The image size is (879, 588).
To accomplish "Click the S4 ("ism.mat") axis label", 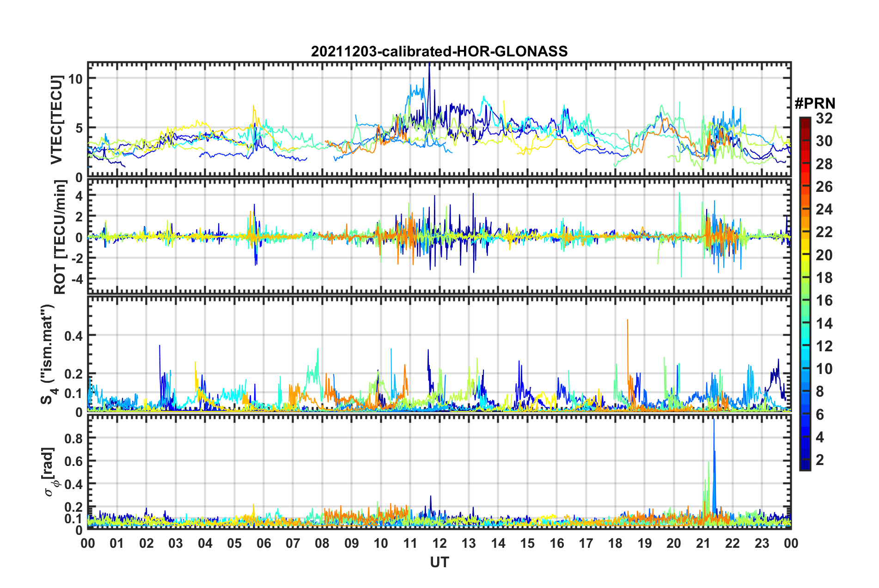I will [x=49, y=354].
